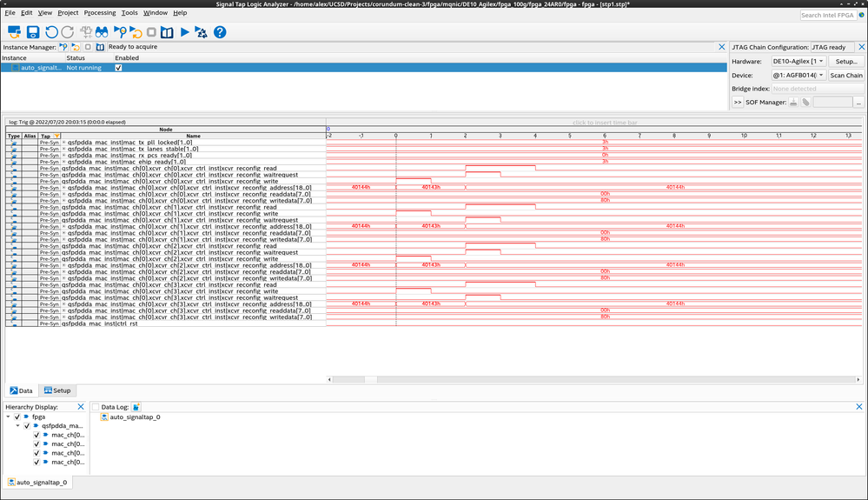Viewport: 868px width, 500px height.
Task: Save the Signal Tap file
Action: [33, 32]
